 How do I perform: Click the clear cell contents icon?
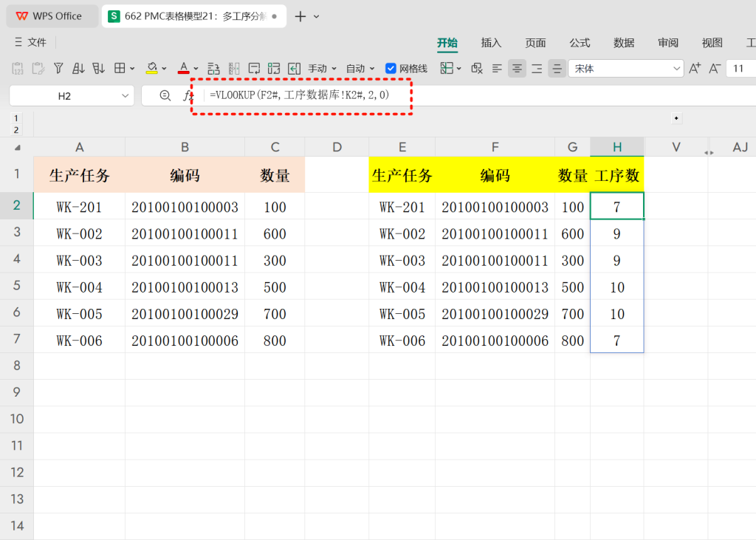point(477,69)
